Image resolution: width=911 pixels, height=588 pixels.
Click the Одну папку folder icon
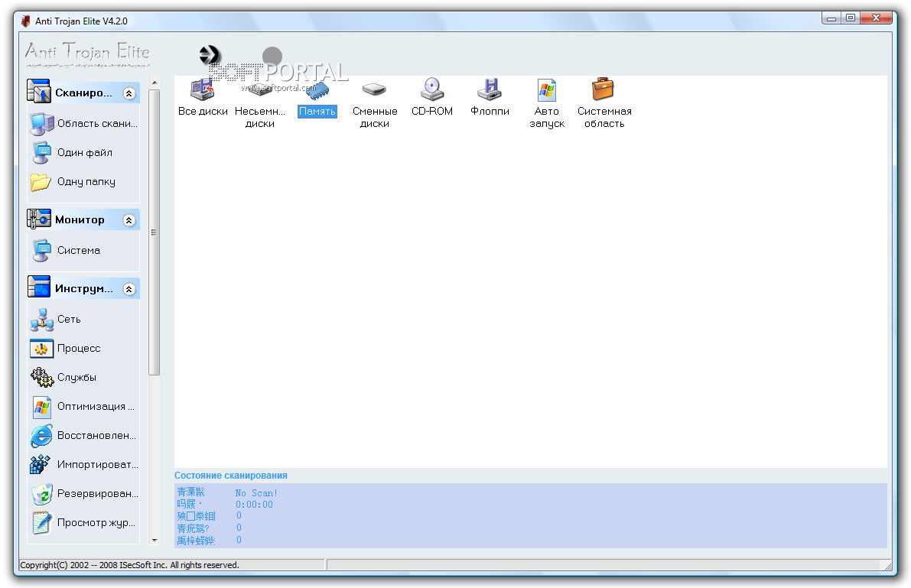(x=41, y=182)
